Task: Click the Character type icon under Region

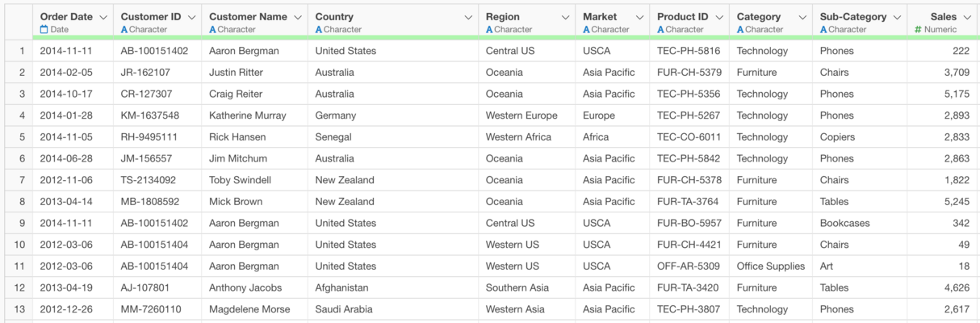Action: [x=489, y=29]
